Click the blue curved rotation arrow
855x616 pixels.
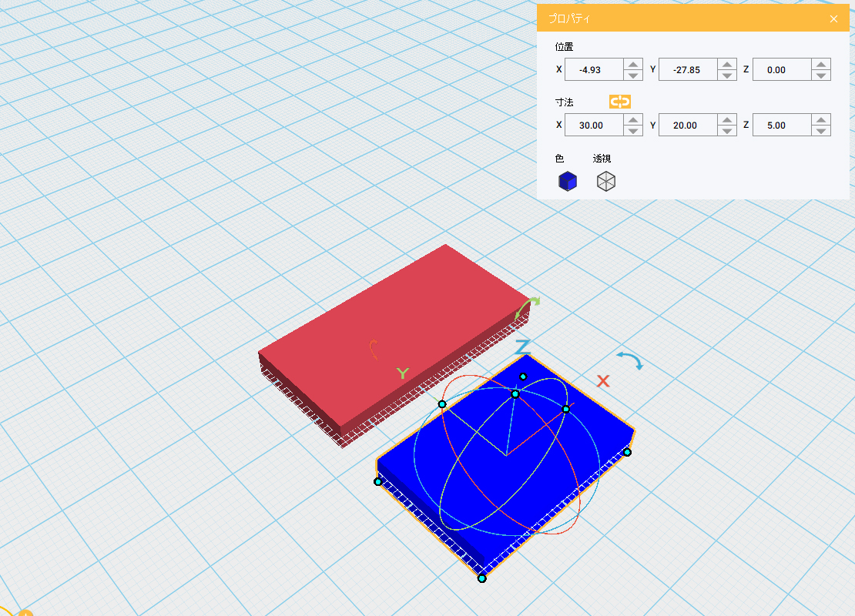[630, 360]
